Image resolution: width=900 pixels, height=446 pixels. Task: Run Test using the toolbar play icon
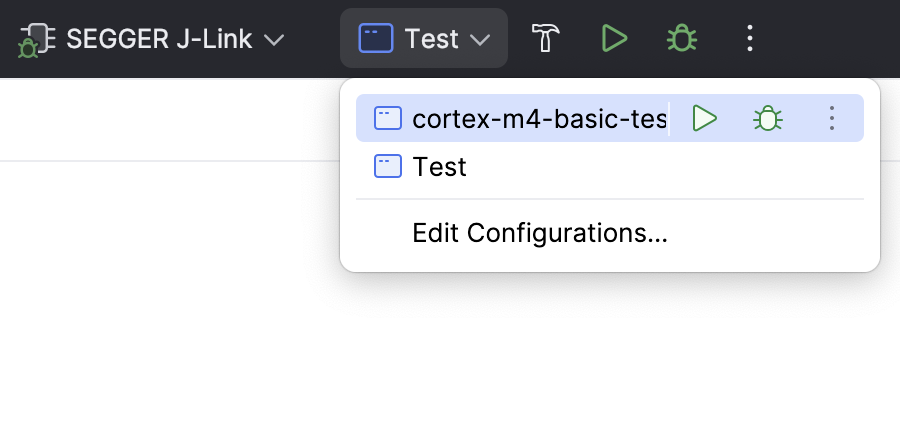click(x=614, y=38)
